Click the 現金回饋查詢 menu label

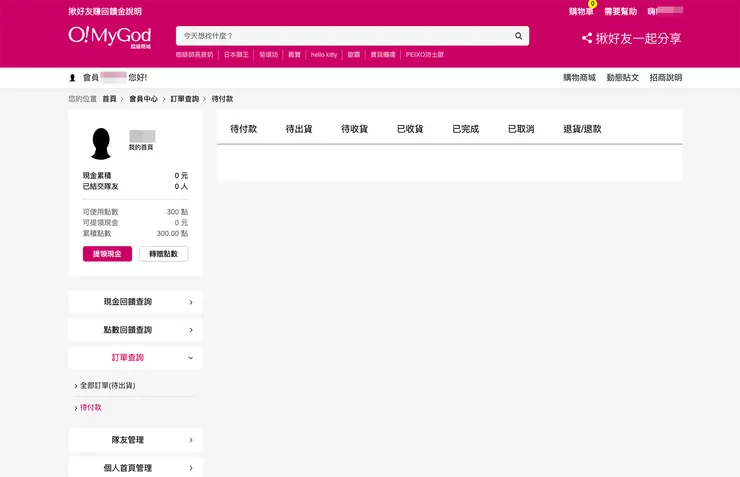(128, 302)
